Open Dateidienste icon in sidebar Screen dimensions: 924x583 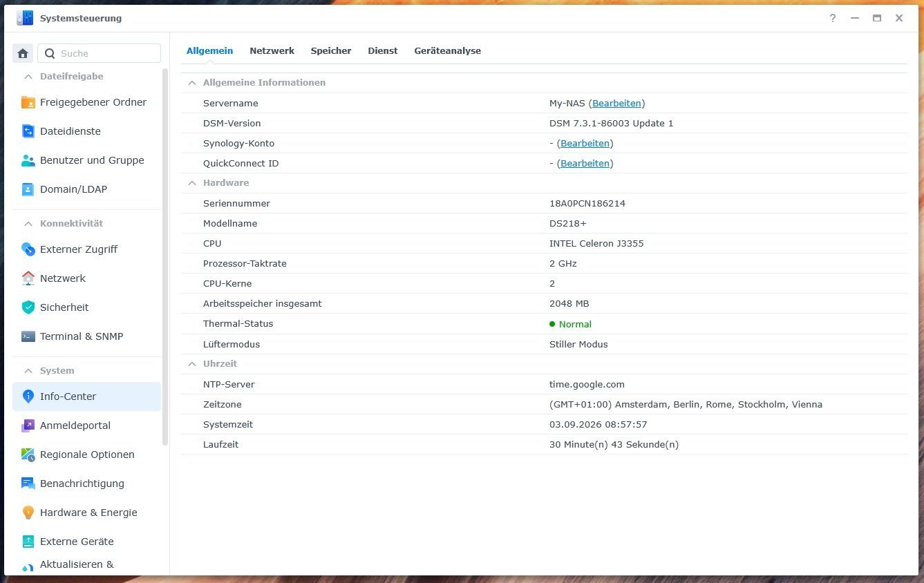(x=28, y=131)
